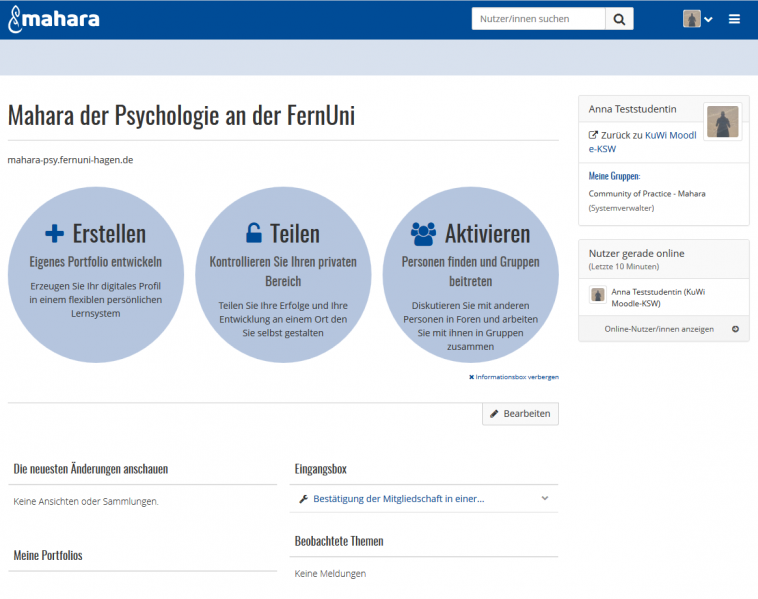
Task: Open the Aktivieren heading
Action: [487, 234]
